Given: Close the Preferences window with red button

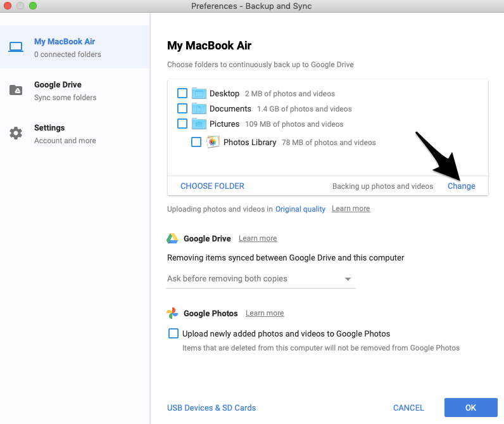Looking at the screenshot, I should pos(8,6).
